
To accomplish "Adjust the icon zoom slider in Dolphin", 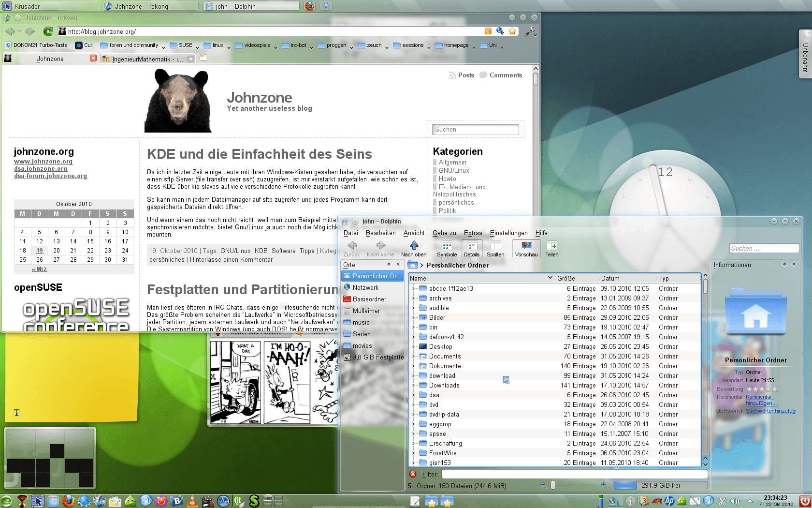I will pyautogui.click(x=552, y=485).
